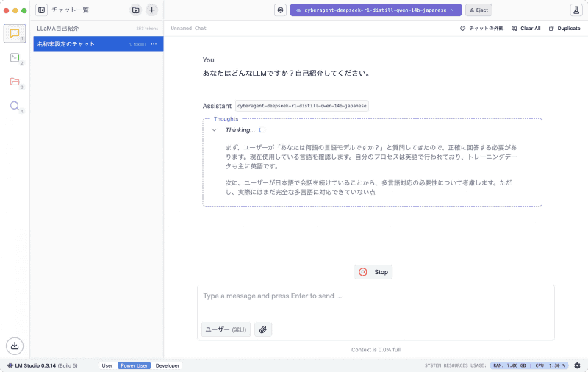Click the Unnamed Chat title
The image size is (588, 372).
(x=188, y=29)
